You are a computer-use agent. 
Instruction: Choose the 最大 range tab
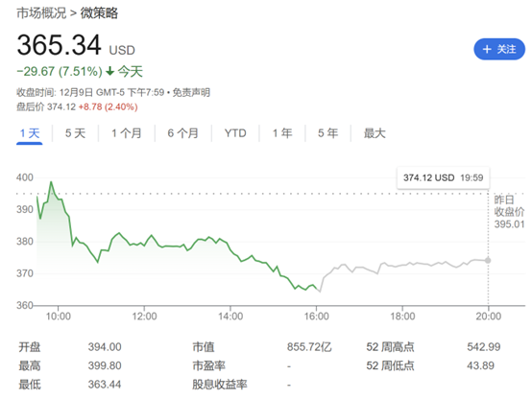click(x=375, y=133)
